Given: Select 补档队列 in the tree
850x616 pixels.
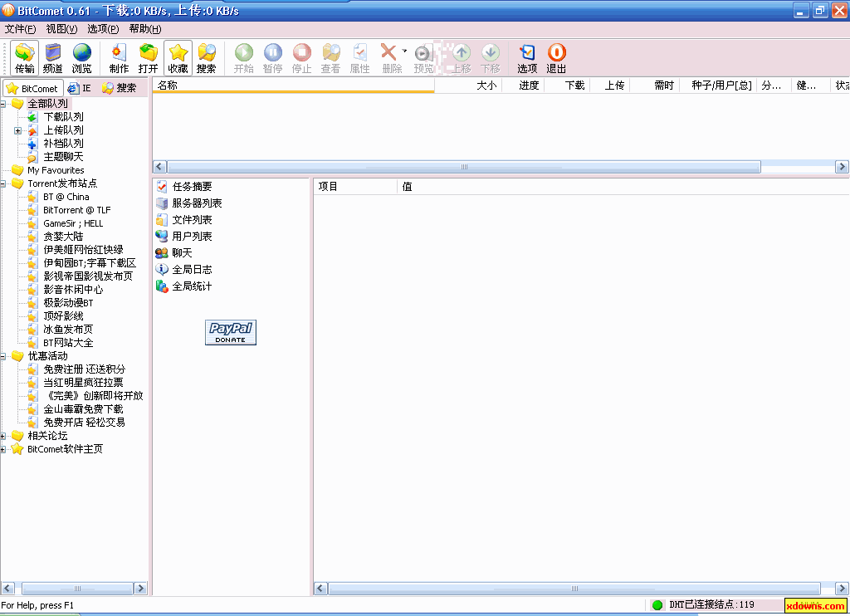Looking at the screenshot, I should [63, 143].
